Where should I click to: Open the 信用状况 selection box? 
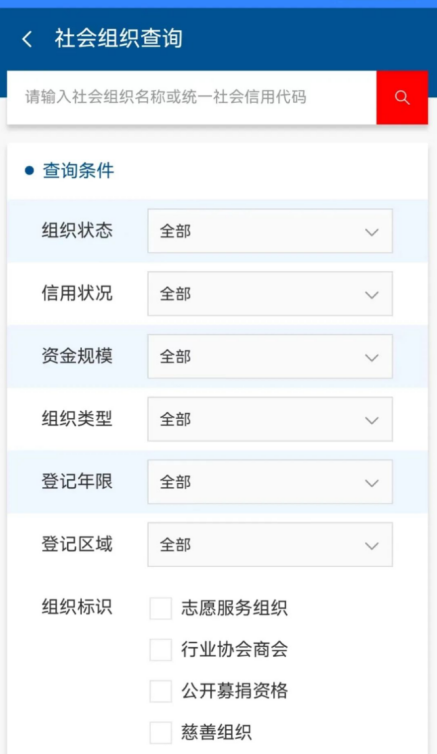pyautogui.click(x=270, y=294)
